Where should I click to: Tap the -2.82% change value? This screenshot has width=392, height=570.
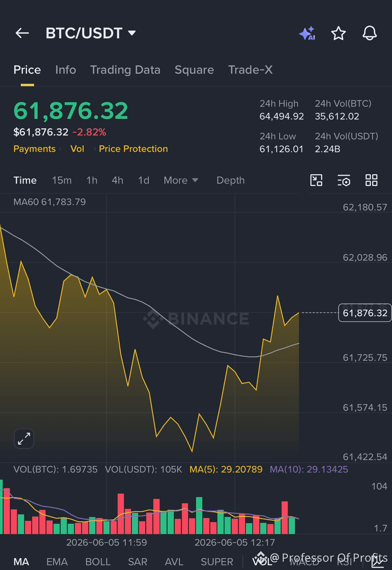coord(89,132)
